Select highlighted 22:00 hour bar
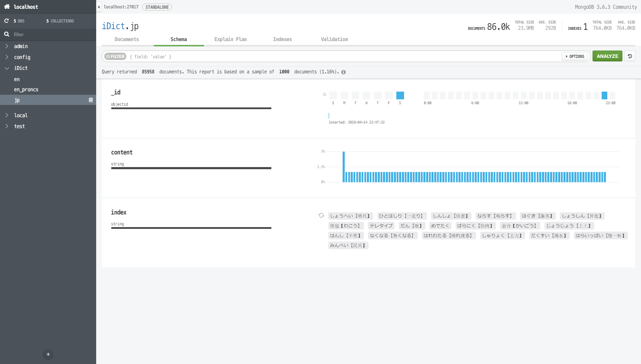Screen dimensions: 641x364 [604, 95]
